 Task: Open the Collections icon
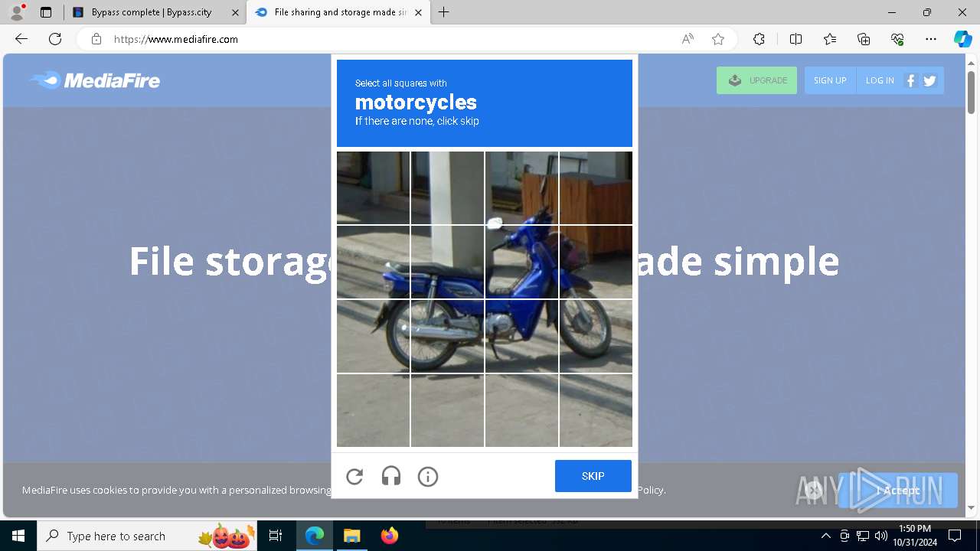tap(864, 39)
